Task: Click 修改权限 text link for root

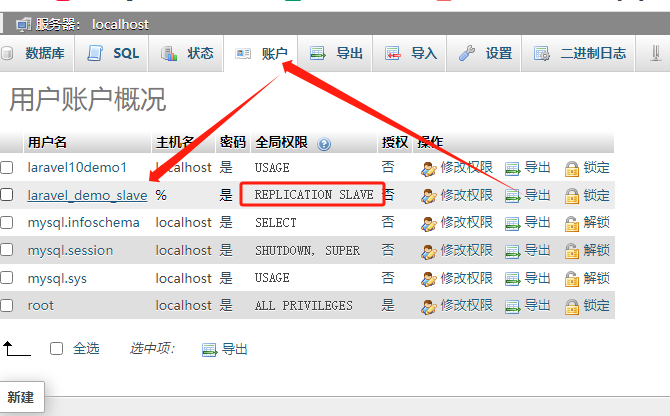Action: click(x=467, y=306)
